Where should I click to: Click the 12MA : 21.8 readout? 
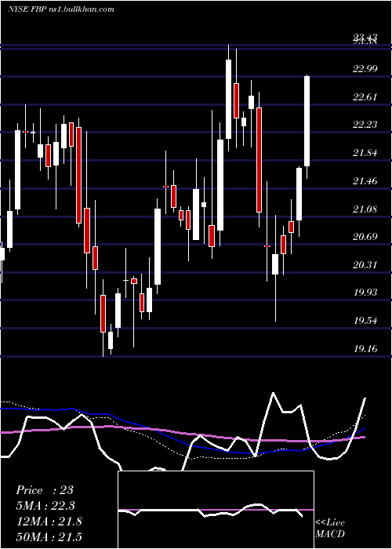pos(49,521)
